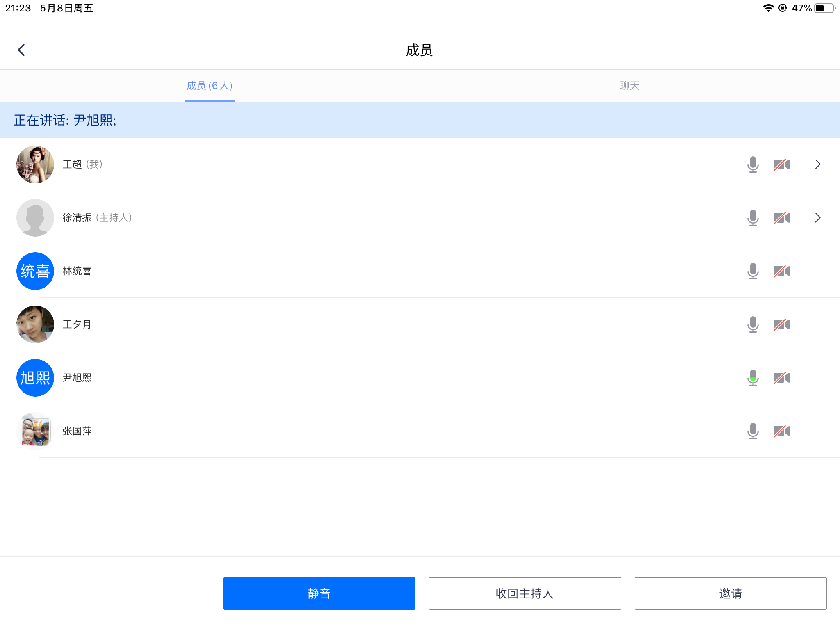Expand options chevron for host 徐清振
This screenshot has height=630, width=840.
817,218
